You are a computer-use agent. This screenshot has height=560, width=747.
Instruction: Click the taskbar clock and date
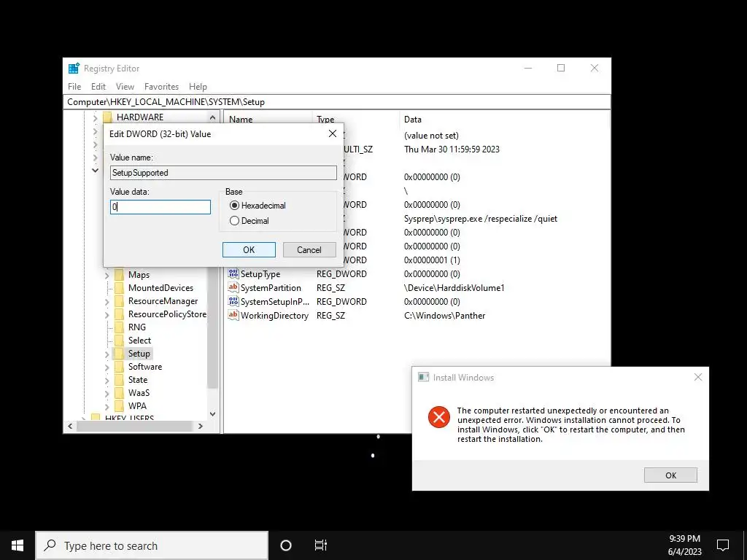tap(684, 545)
